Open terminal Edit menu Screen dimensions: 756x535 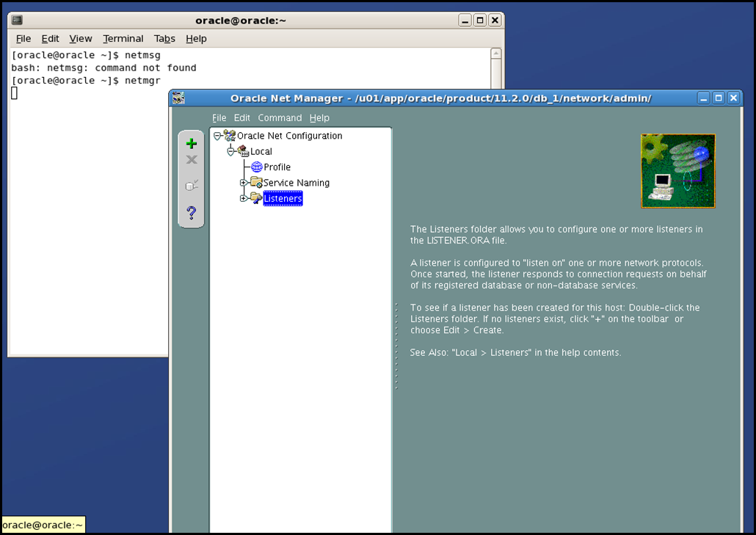coord(50,39)
